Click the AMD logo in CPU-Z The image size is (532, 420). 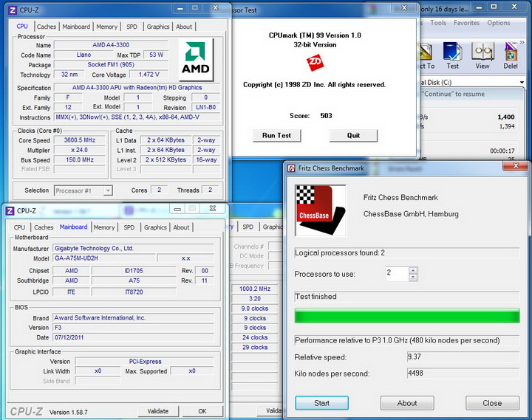[196, 59]
